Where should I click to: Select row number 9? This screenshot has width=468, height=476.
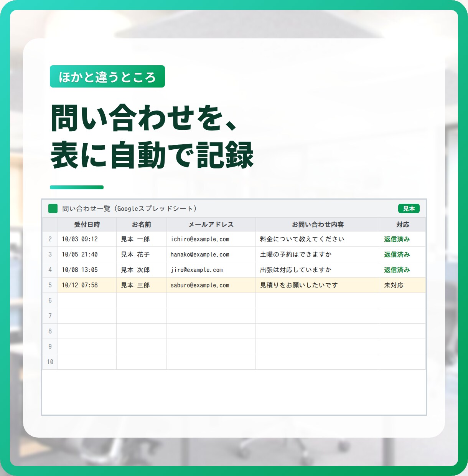(x=50, y=347)
